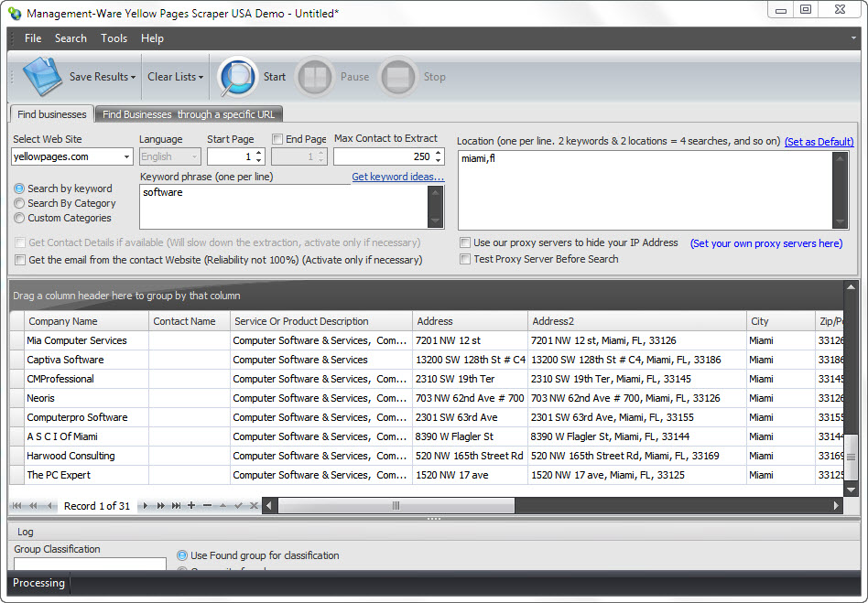Go to first record in navigator
Viewport: 868px width, 603px height.
pos(17,505)
